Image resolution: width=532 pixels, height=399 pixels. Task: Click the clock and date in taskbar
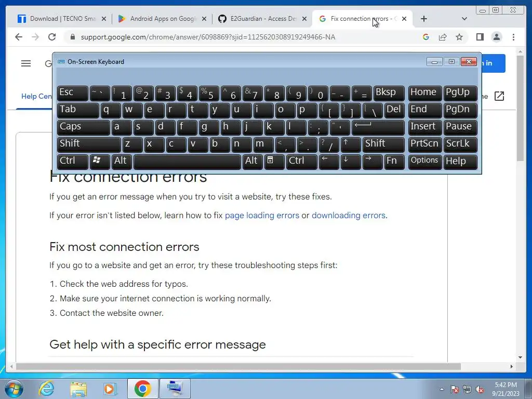tap(506, 390)
